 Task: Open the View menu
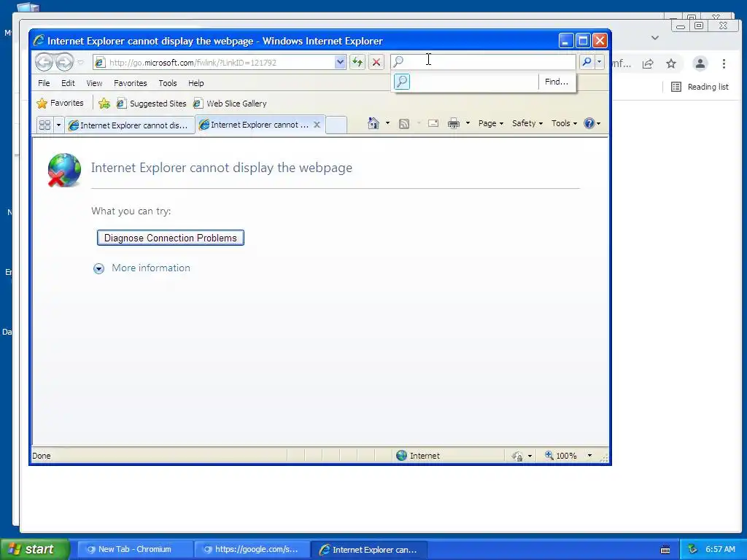click(94, 83)
